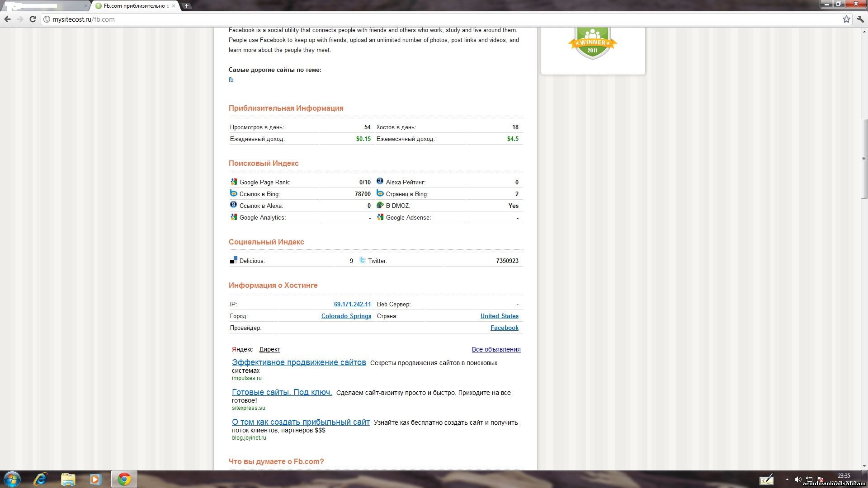Click the 'Что вы думаете о Fb.com?' heading

[276, 461]
